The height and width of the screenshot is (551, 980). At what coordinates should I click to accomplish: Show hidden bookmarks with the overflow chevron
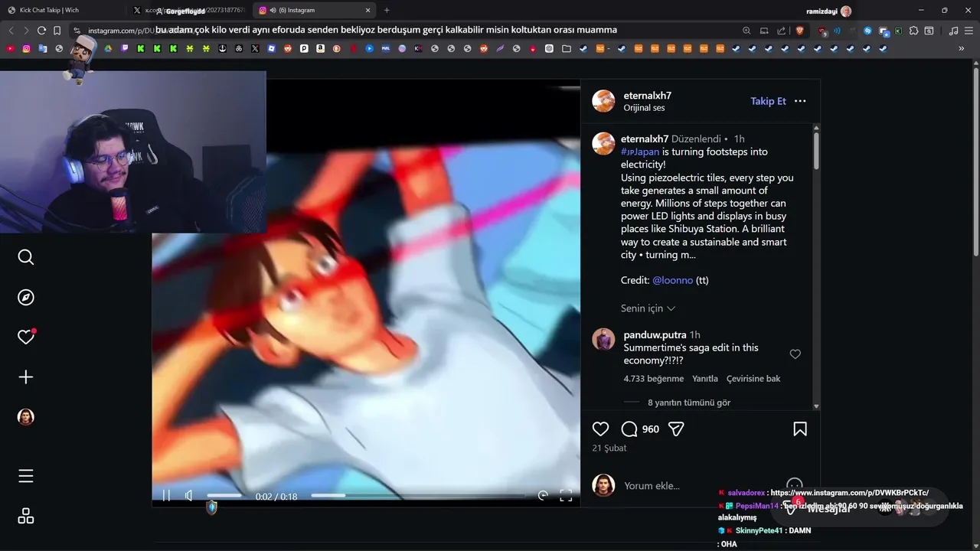[961, 48]
